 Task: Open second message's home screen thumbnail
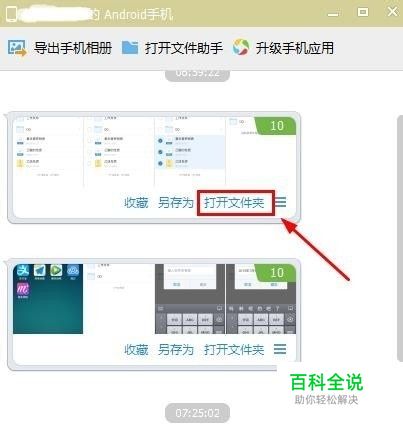point(48,299)
